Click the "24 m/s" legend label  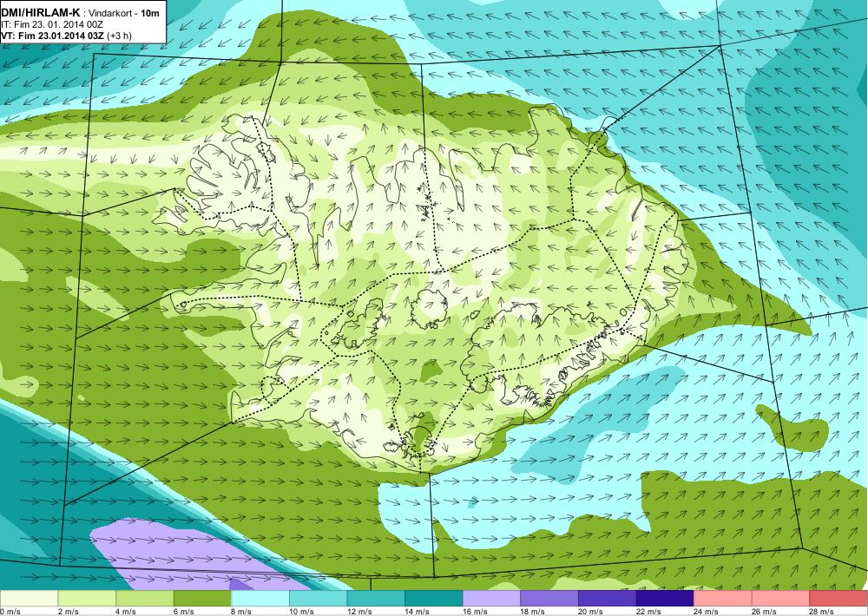tap(707, 612)
